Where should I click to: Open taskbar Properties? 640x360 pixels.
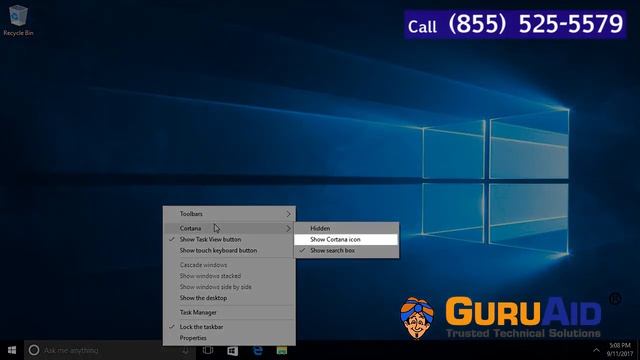[229, 338]
